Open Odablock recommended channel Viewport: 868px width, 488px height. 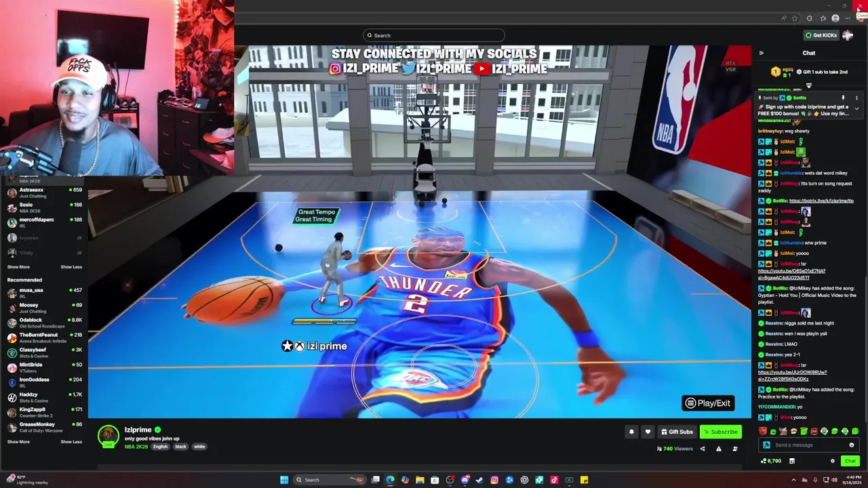point(44,323)
